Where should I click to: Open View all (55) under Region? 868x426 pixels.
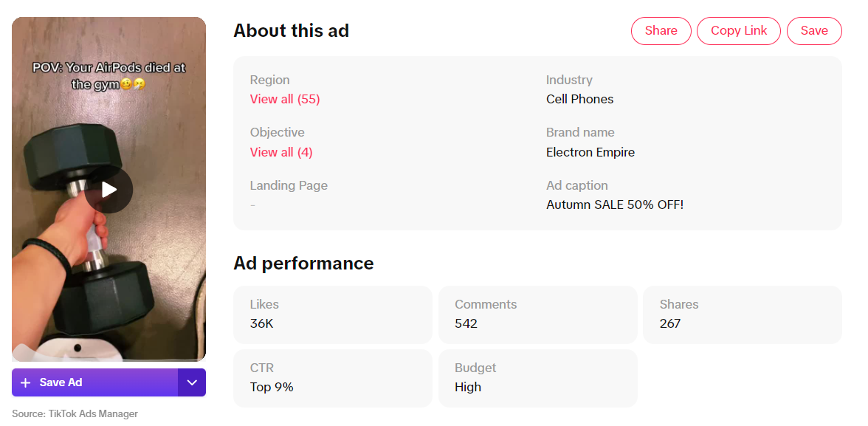tap(285, 99)
